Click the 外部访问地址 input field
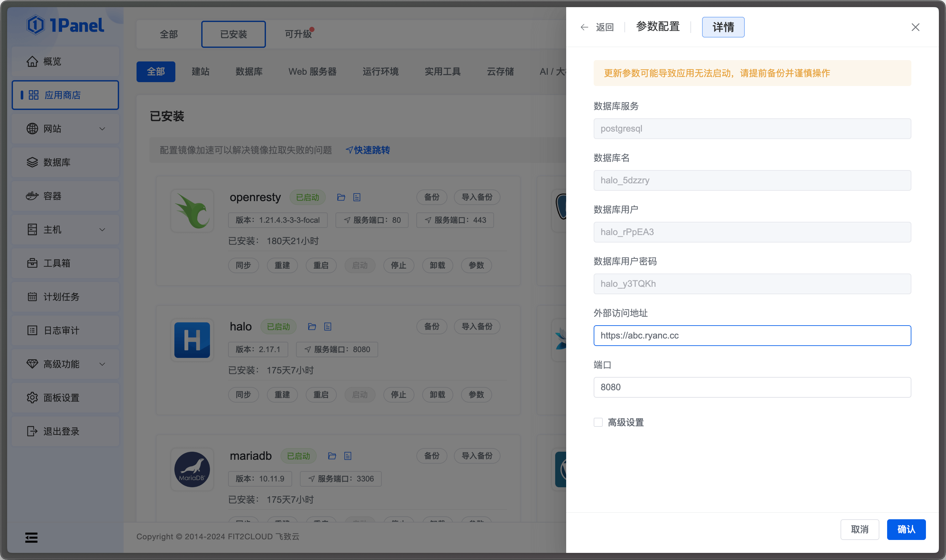946x560 pixels. pos(752,336)
